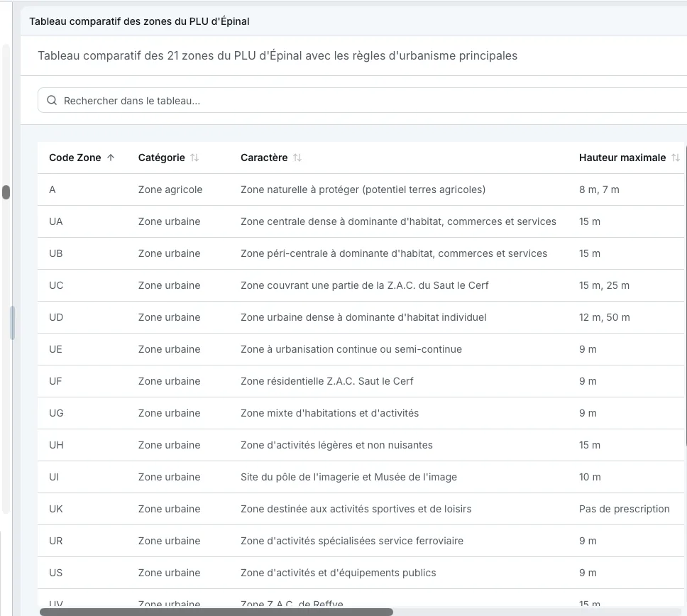Click the dark vertical scrollbar handle at left
This screenshot has width=687, height=616.
(6, 192)
